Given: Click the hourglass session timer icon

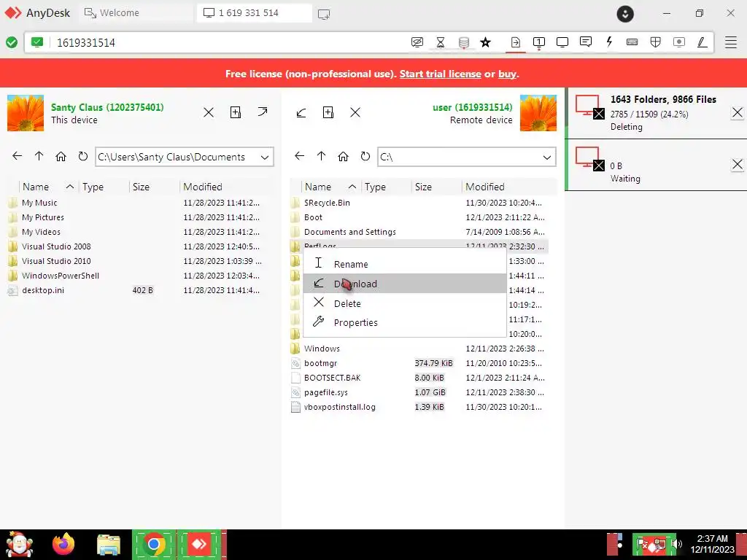Looking at the screenshot, I should 440,42.
